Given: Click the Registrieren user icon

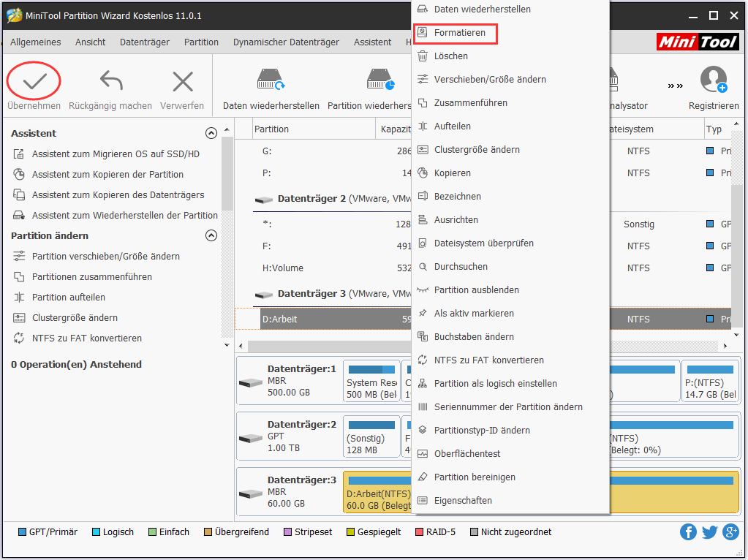Looking at the screenshot, I should (x=713, y=80).
